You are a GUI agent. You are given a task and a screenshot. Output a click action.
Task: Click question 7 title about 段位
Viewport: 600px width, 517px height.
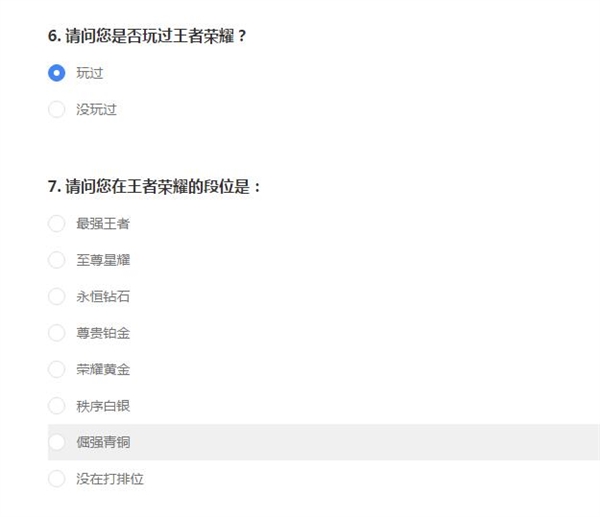pos(154,185)
